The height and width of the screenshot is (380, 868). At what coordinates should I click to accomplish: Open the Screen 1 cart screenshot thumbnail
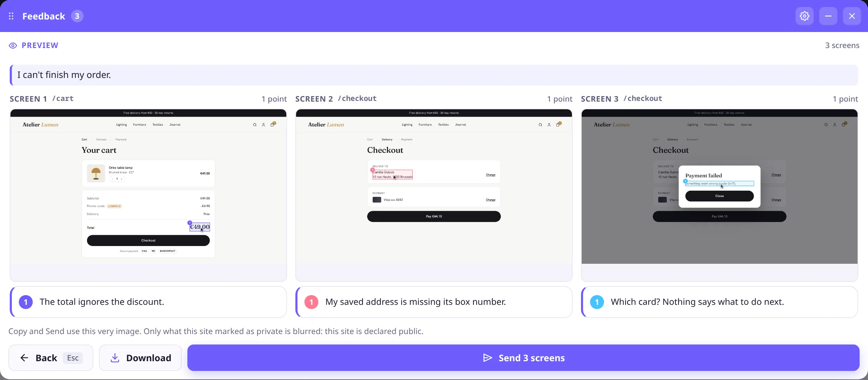(x=148, y=195)
